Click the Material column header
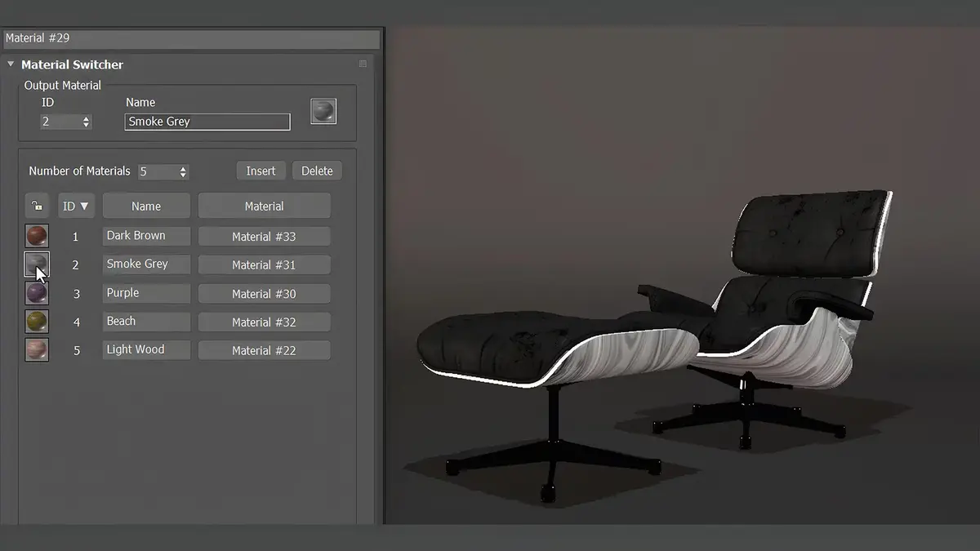 click(264, 207)
